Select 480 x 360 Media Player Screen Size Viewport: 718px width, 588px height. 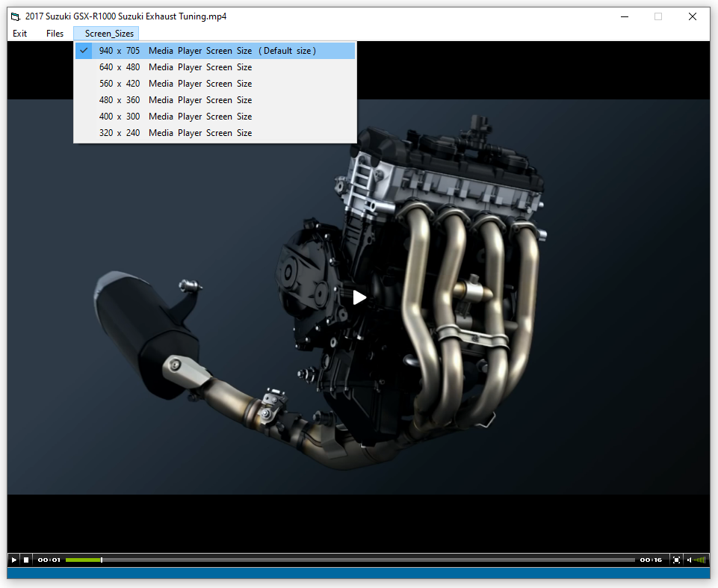point(215,100)
